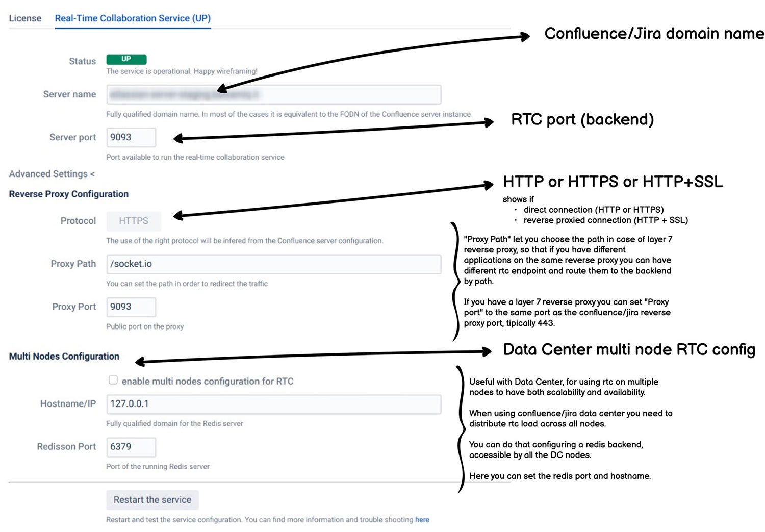This screenshot has height=532, width=765.
Task: Click the 'Server port' label
Action: click(x=72, y=137)
